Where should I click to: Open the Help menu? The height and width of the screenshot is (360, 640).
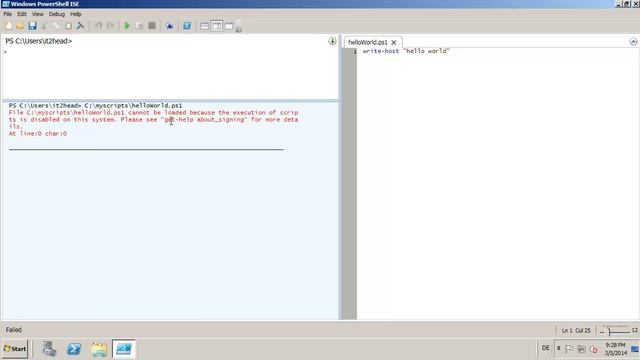pyautogui.click(x=76, y=14)
